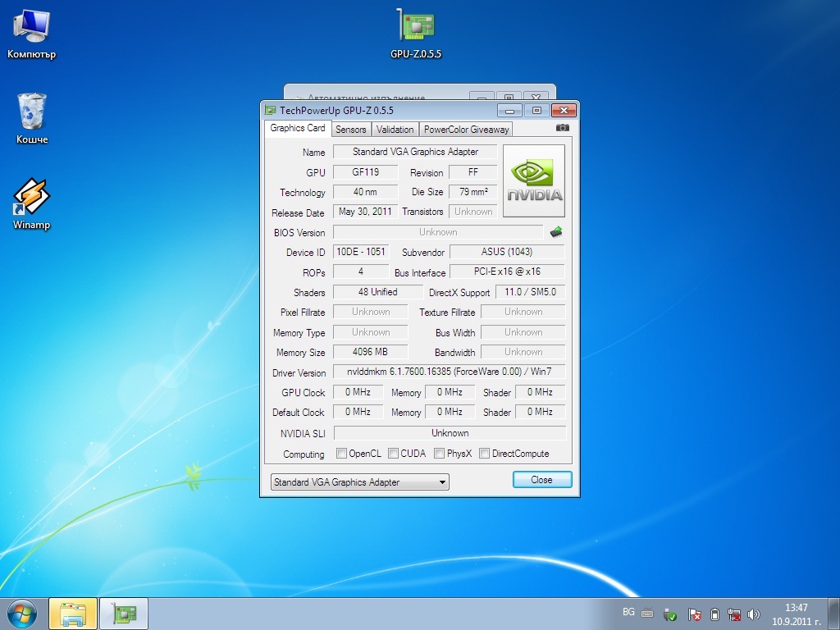Viewport: 840px width, 630px height.
Task: Click the NVIDIA SLI Unknown field
Action: [450, 433]
